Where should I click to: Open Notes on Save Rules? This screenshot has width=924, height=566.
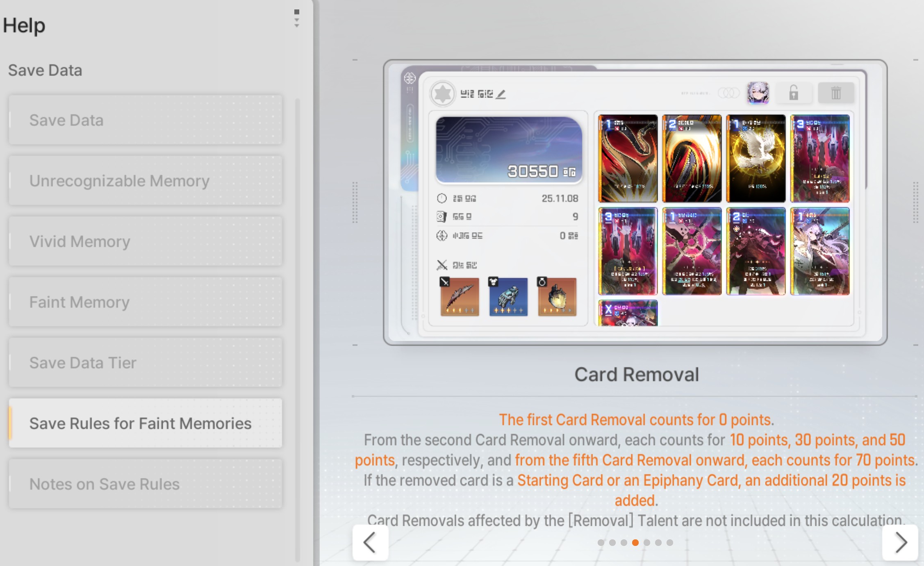click(x=146, y=484)
